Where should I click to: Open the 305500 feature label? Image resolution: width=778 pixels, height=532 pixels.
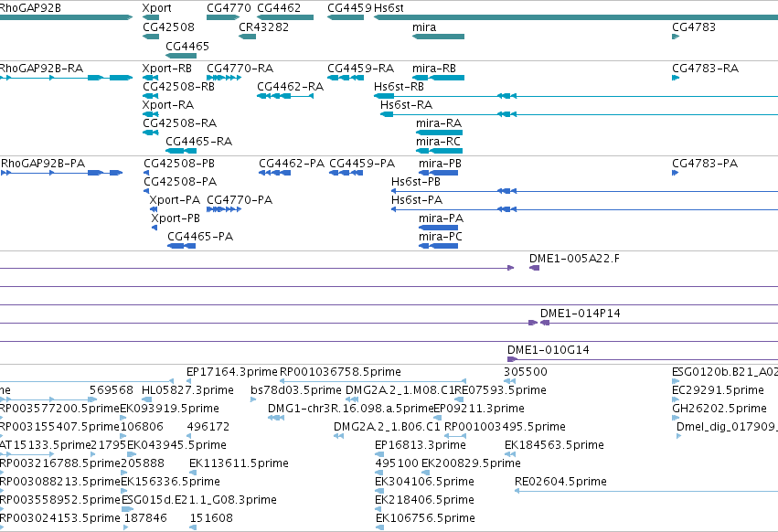tap(526, 372)
